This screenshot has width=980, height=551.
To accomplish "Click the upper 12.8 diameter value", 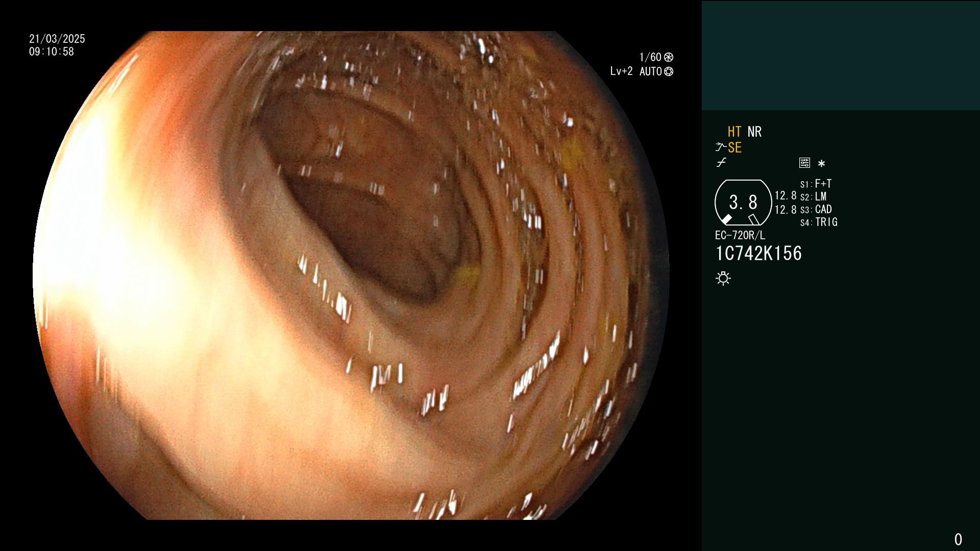I will point(786,195).
